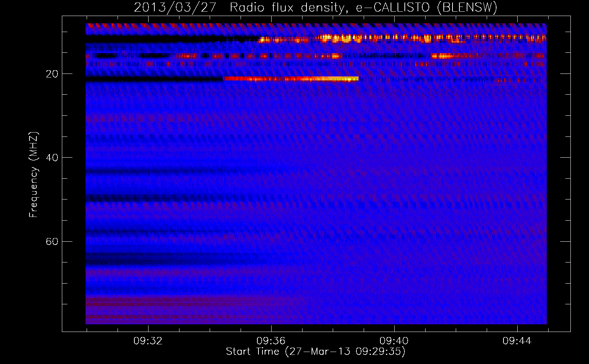This screenshot has height=364, width=589.
Task: Click the 09:32 time tick label
Action: coord(148,341)
